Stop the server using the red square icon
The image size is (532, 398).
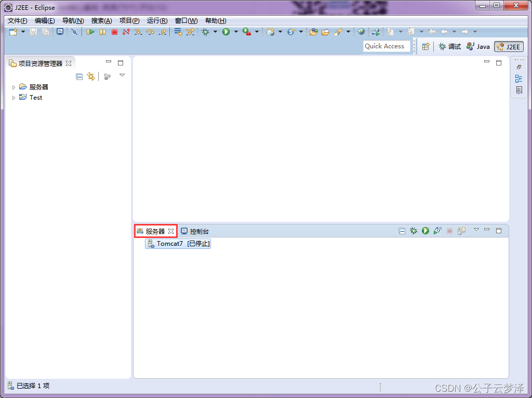pos(449,231)
